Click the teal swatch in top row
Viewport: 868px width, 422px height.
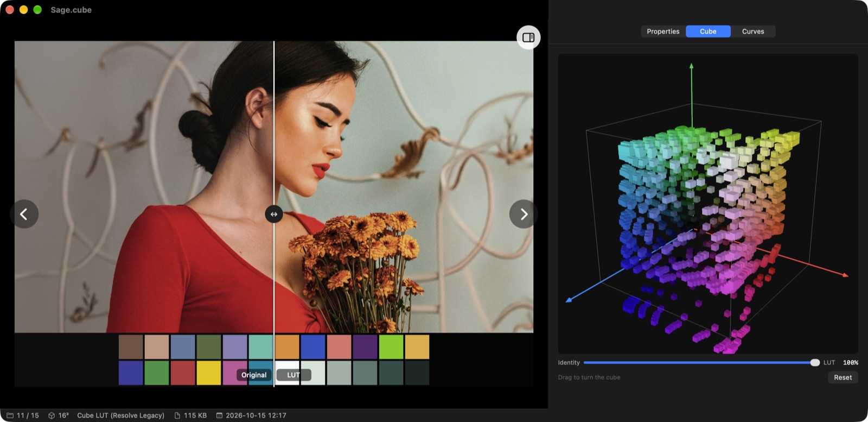pyautogui.click(x=261, y=347)
